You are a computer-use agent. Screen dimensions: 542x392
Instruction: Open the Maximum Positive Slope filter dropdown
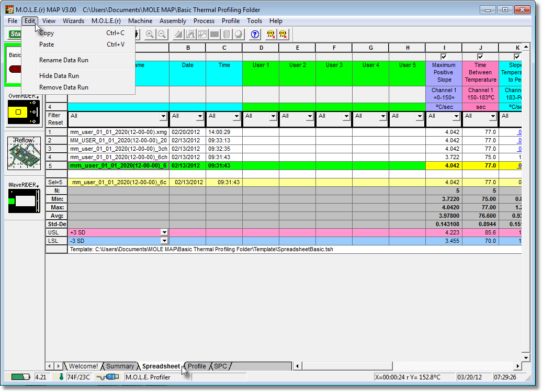tap(456, 116)
